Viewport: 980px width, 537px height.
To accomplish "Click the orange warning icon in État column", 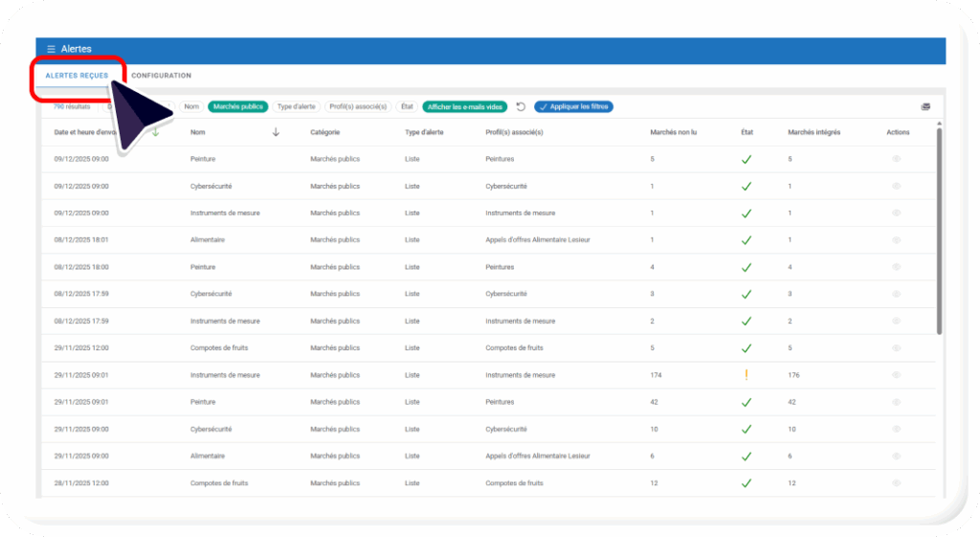I will (746, 374).
